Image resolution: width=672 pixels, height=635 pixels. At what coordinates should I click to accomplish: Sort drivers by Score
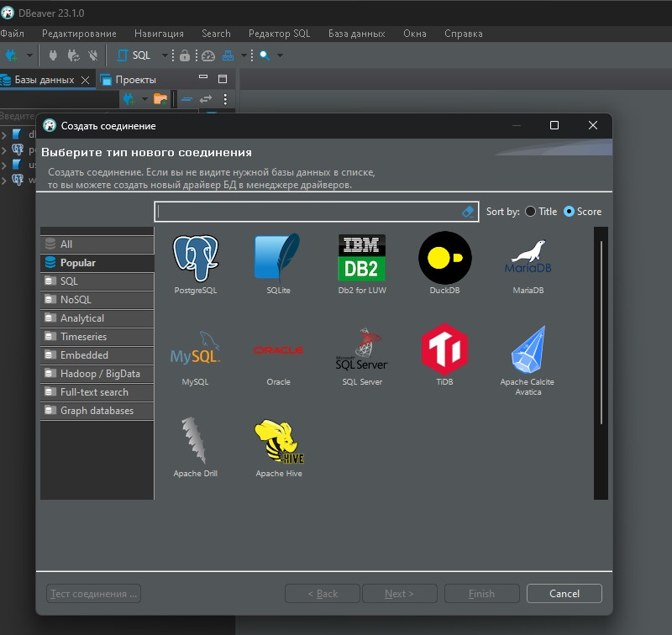(x=582, y=211)
